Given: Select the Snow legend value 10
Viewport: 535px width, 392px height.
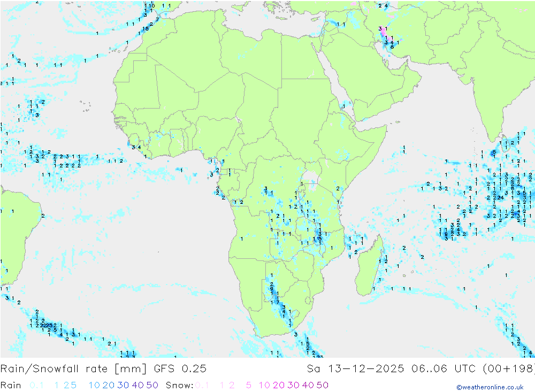Looking at the screenshot, I should point(264,385).
